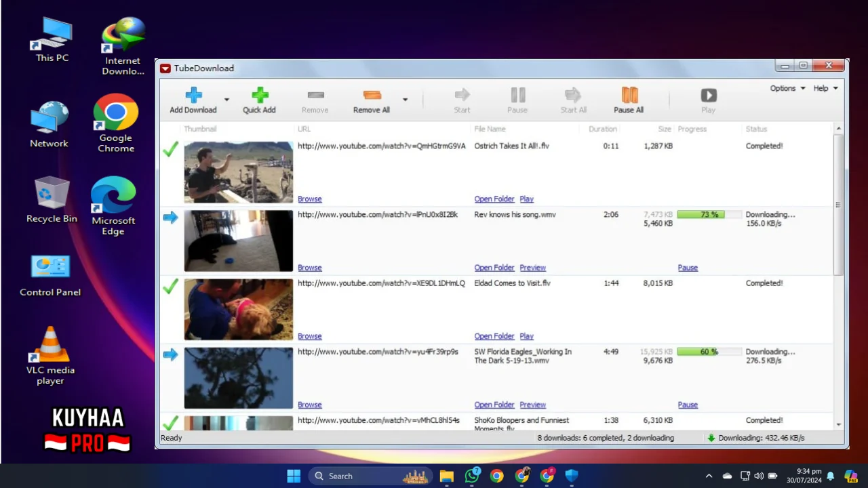Click Pause link under 60% progress
Viewport: 868px width, 488px height.
(688, 405)
